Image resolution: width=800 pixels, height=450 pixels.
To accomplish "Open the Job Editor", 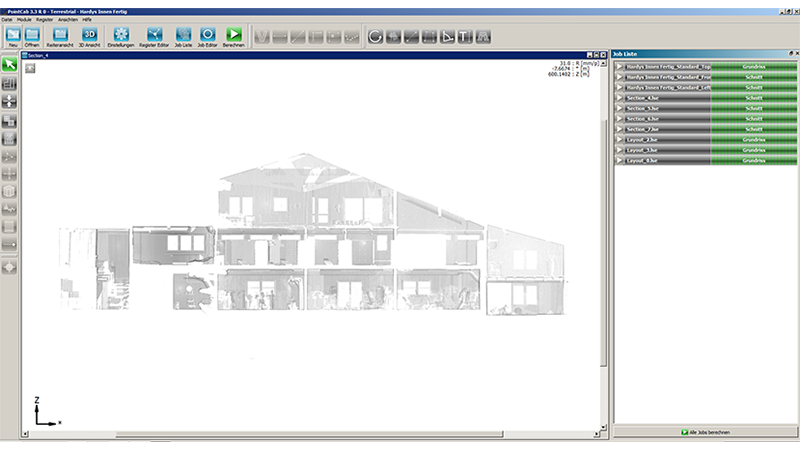I will (x=208, y=35).
